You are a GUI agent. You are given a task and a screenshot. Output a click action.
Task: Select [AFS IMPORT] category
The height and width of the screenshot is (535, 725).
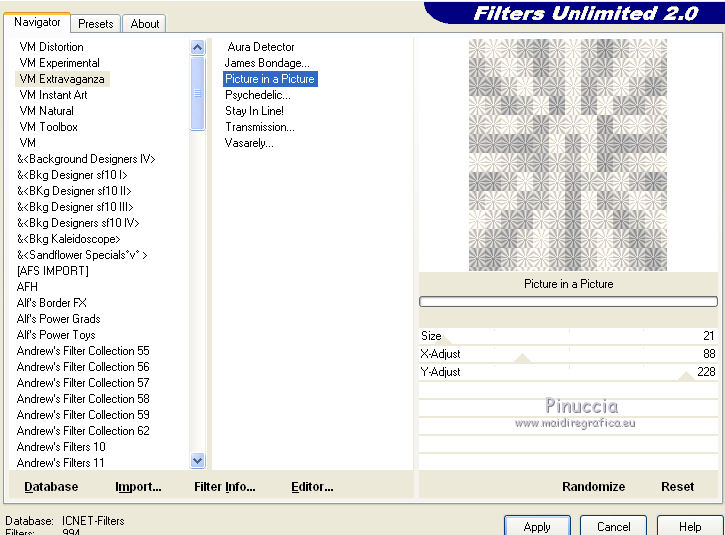[x=52, y=271]
